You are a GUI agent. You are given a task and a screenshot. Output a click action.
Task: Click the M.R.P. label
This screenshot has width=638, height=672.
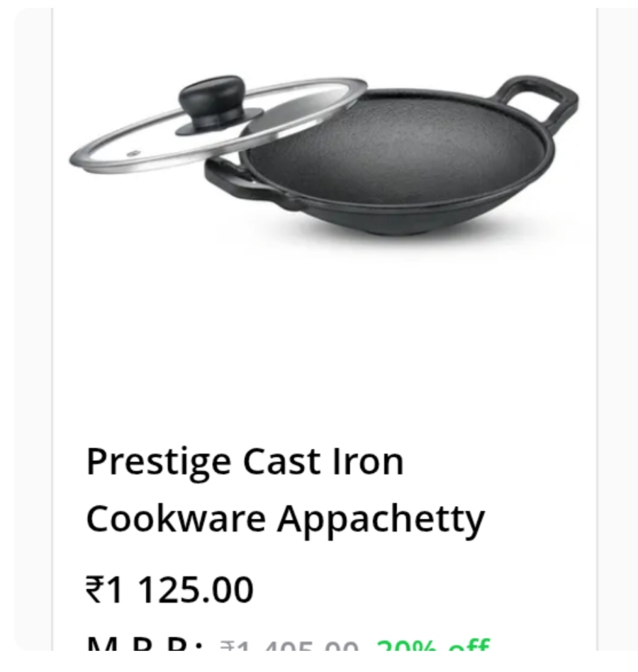(144, 644)
